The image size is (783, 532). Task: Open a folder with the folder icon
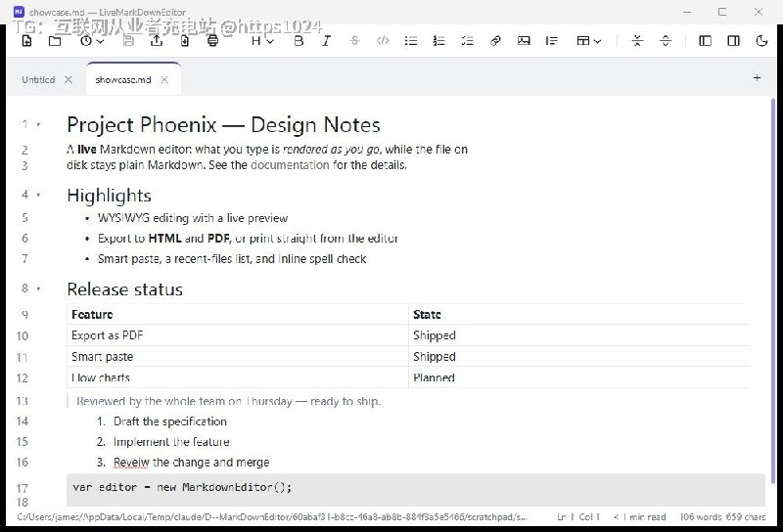coord(55,41)
